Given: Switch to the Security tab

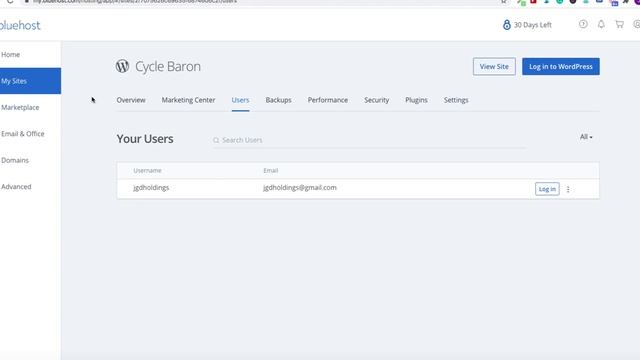Looking at the screenshot, I should point(376,100).
